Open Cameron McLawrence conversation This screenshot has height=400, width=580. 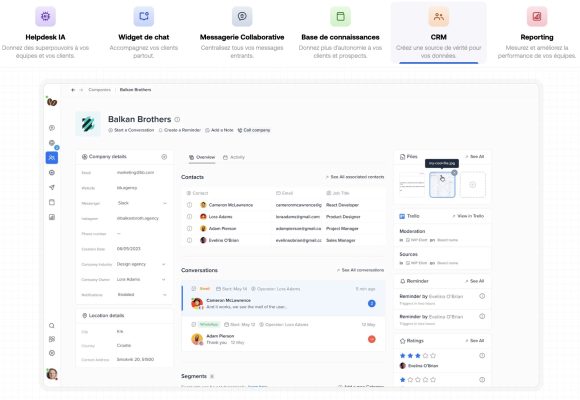click(x=283, y=298)
